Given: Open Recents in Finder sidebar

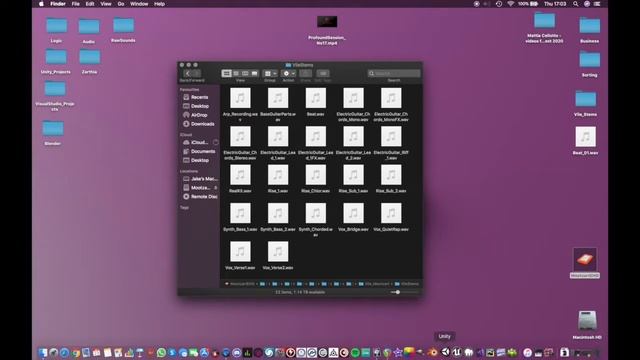Looking at the screenshot, I should point(199,97).
